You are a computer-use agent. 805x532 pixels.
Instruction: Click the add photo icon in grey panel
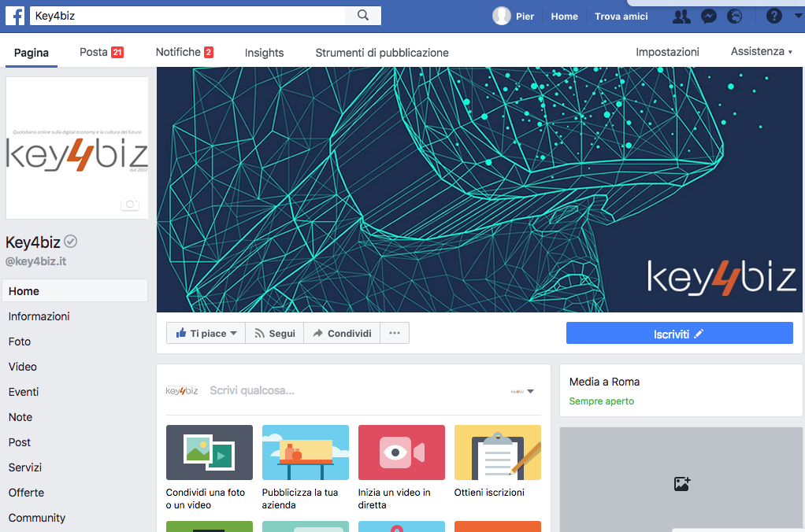pyautogui.click(x=682, y=483)
